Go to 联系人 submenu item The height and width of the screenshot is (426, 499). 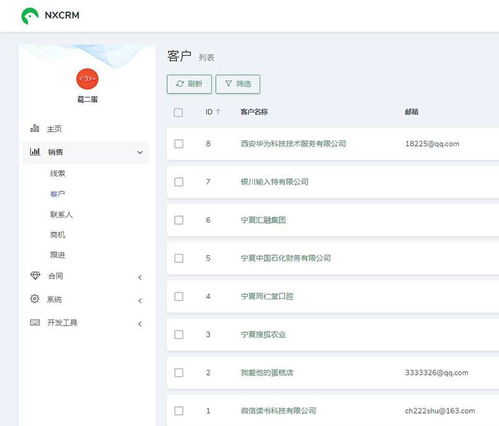tap(61, 214)
